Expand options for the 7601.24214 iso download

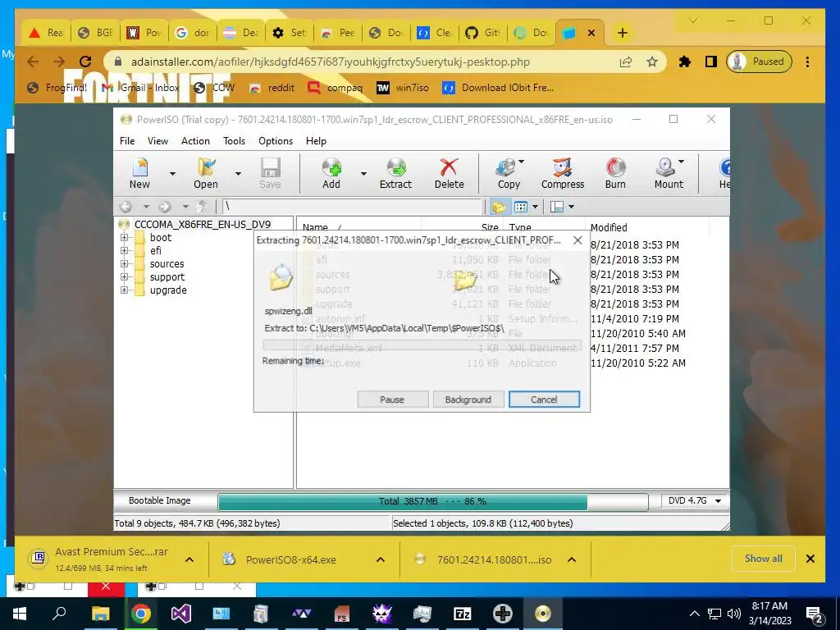point(572,559)
